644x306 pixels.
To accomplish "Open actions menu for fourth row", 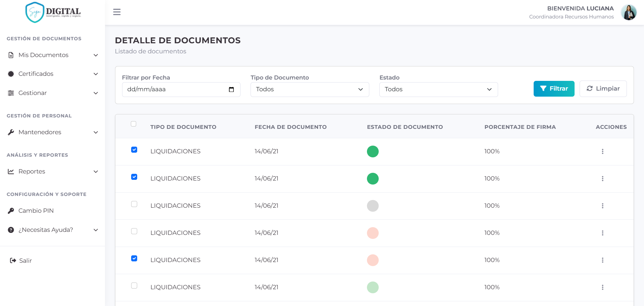I will (x=603, y=233).
